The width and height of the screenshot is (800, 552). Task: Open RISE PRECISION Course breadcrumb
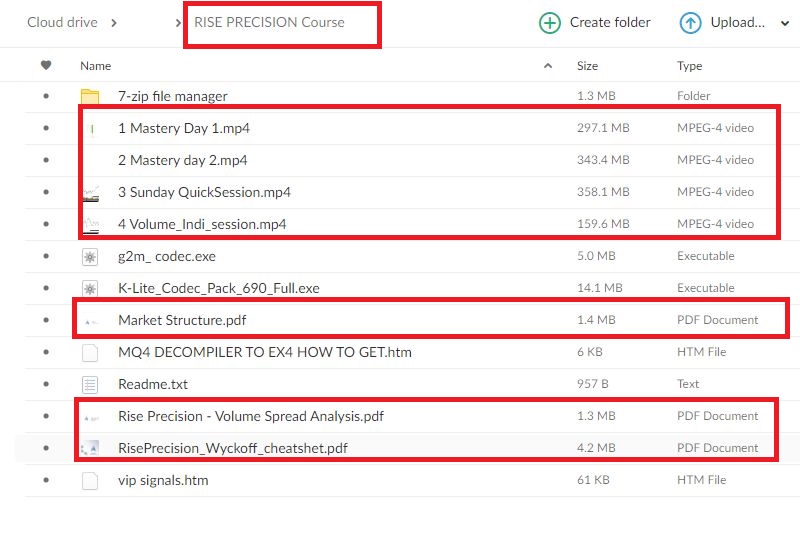coord(269,22)
